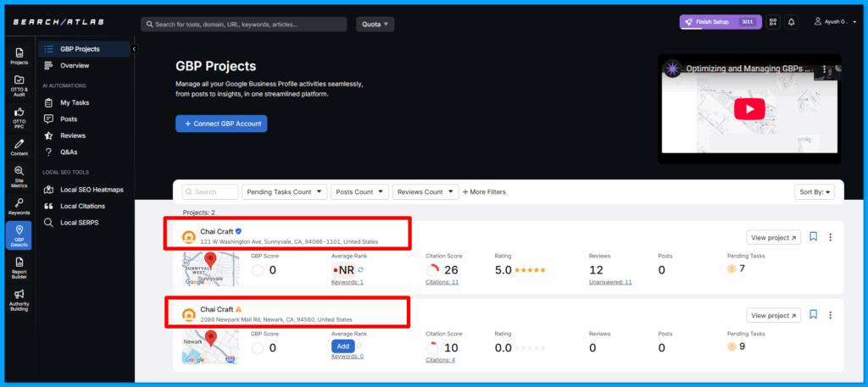
Task: Open the Sort By dropdown
Action: (x=815, y=192)
